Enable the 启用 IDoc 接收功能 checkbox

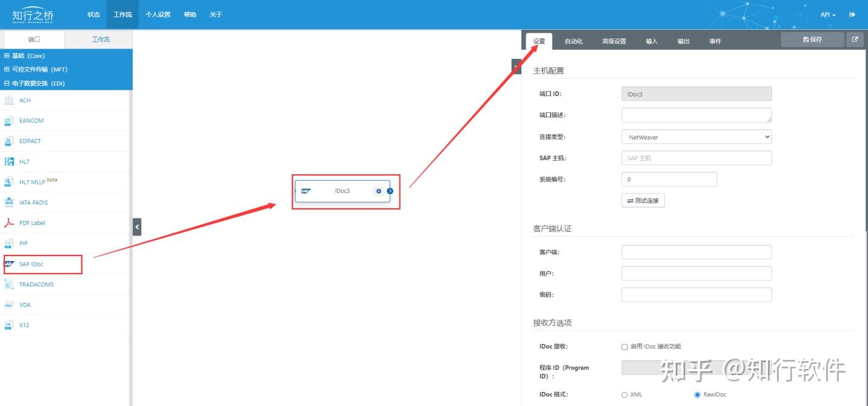[x=624, y=346]
